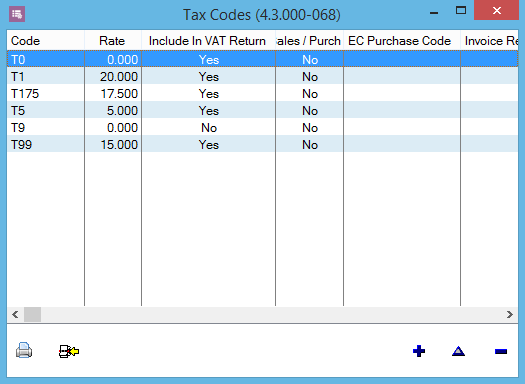Click the 'Yes' VAT Return value for T0
Image resolution: width=525 pixels, height=384 pixels.
click(209, 60)
